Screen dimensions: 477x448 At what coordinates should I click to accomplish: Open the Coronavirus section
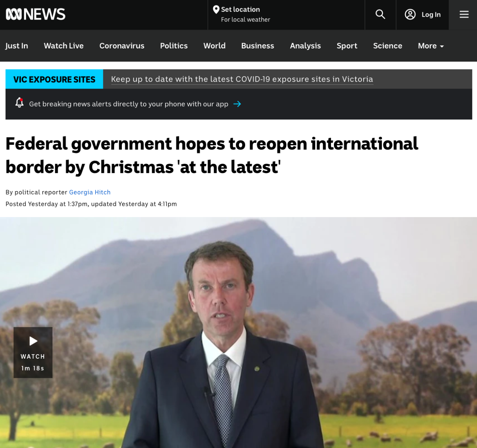[122, 46]
